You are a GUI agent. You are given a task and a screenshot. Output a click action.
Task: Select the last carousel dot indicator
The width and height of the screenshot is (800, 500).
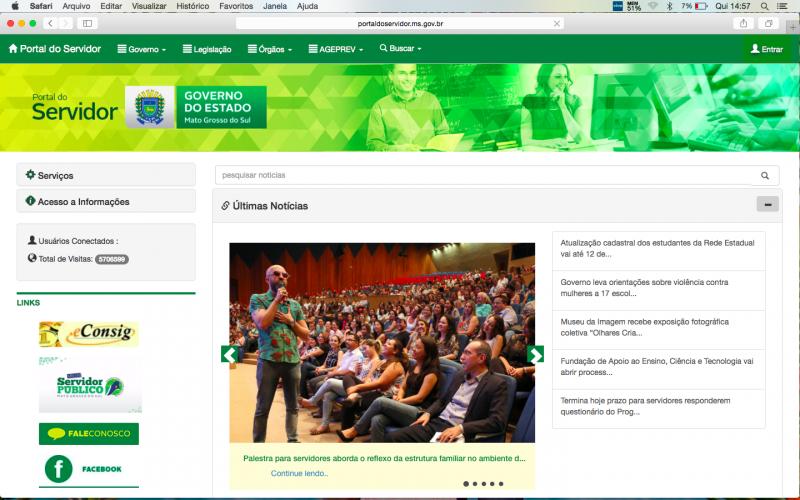point(501,484)
